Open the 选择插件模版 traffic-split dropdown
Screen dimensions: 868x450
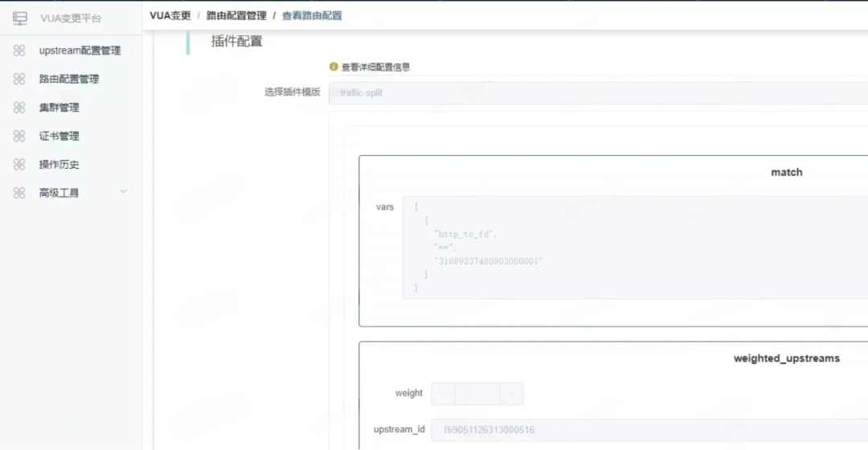599,93
